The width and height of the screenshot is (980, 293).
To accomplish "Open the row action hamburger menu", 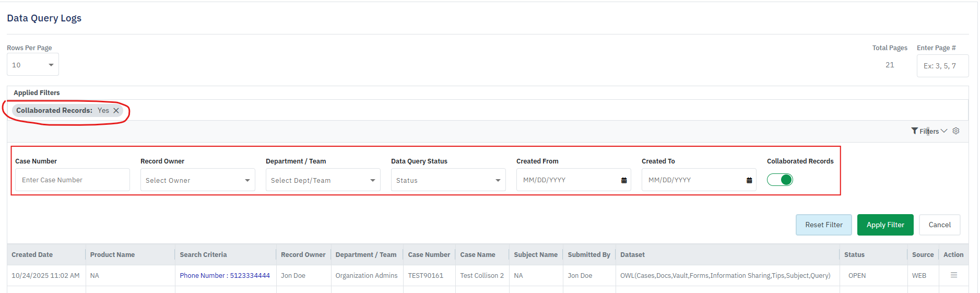I will pyautogui.click(x=953, y=275).
